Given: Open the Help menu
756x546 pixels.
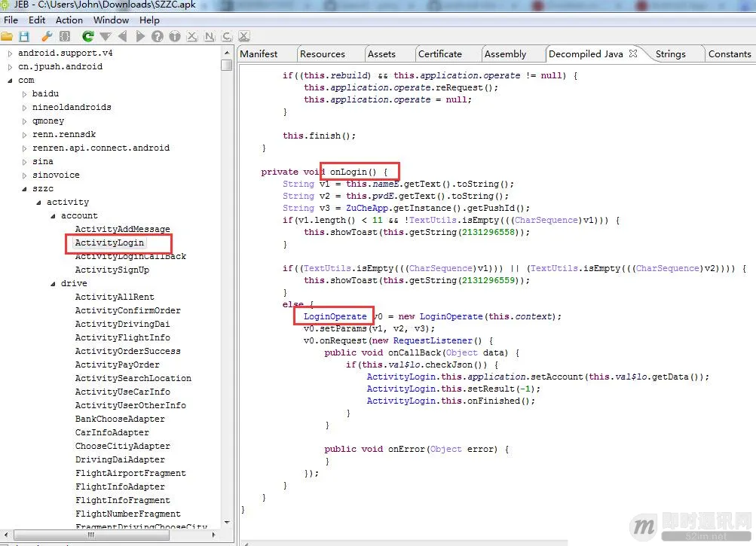Looking at the screenshot, I should pyautogui.click(x=149, y=20).
